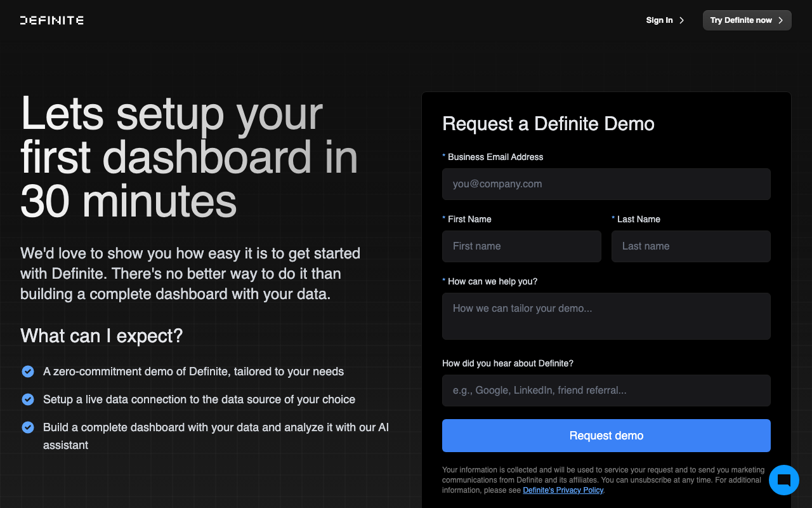Open Definite's Privacy Policy link
The height and width of the screenshot is (508, 812).
coord(563,490)
